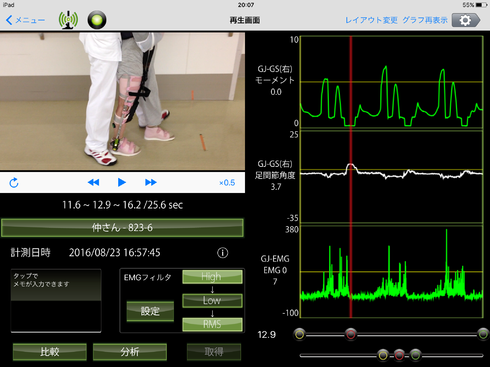This screenshot has width=490, height=367.
Task: Click the yellow start handle on upper slider
Action: tap(300, 334)
